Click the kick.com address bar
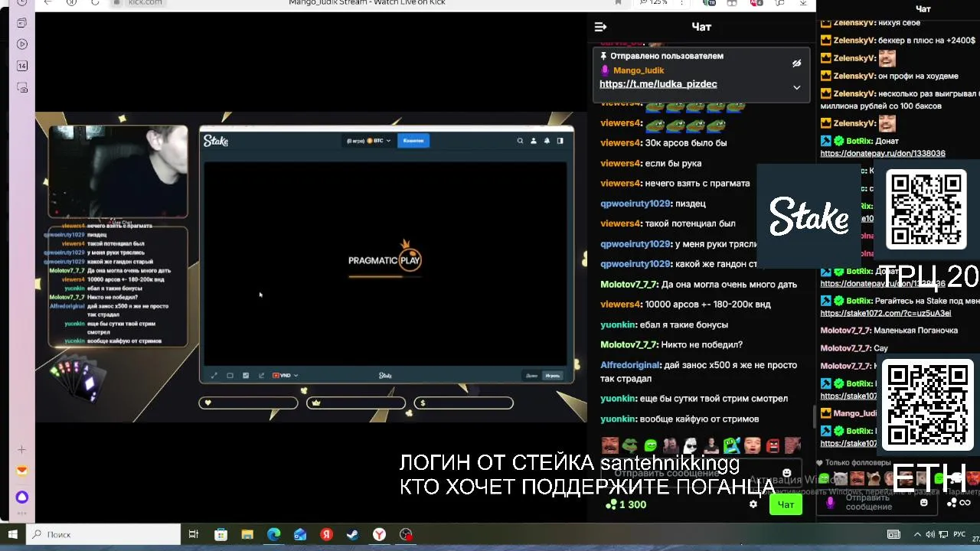Image resolution: width=980 pixels, height=551 pixels. click(x=145, y=3)
